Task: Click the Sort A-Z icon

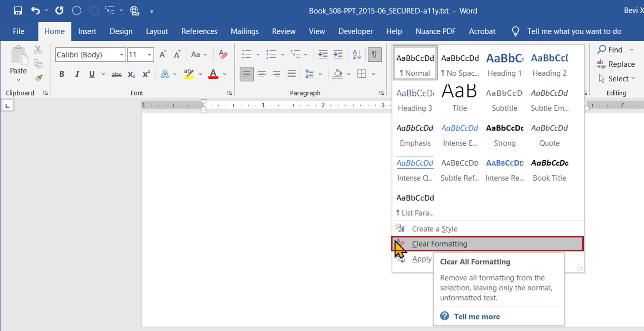Action: (x=356, y=54)
